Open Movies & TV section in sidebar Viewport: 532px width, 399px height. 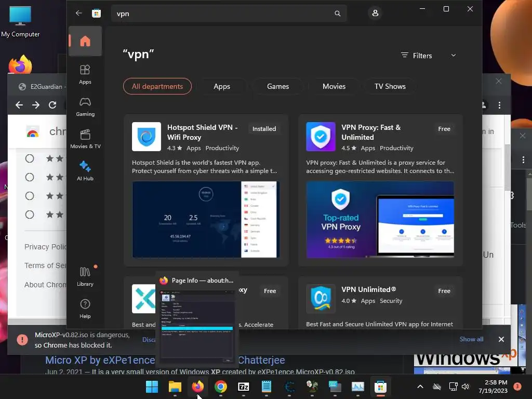pyautogui.click(x=85, y=139)
